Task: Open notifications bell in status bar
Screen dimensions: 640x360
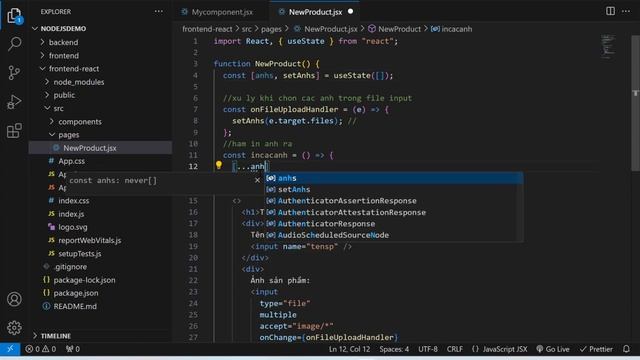Action: [x=626, y=349]
